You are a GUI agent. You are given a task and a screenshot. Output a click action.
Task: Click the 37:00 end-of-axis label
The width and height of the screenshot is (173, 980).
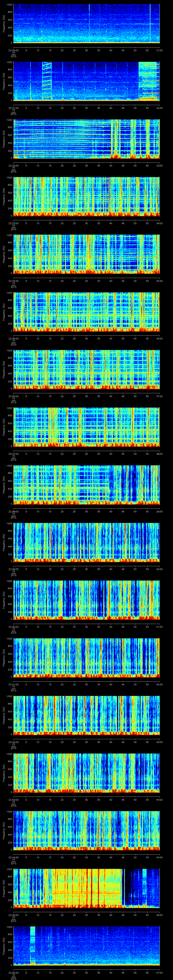click(x=159, y=396)
